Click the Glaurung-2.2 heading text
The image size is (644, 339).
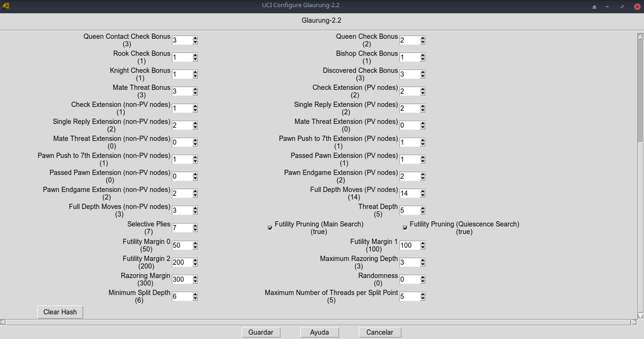(321, 21)
